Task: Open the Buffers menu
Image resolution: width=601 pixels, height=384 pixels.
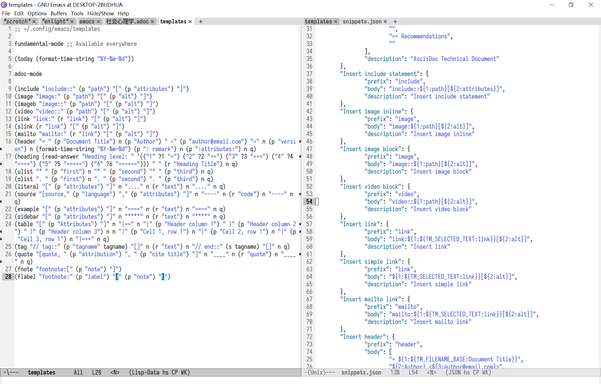Action: (59, 13)
